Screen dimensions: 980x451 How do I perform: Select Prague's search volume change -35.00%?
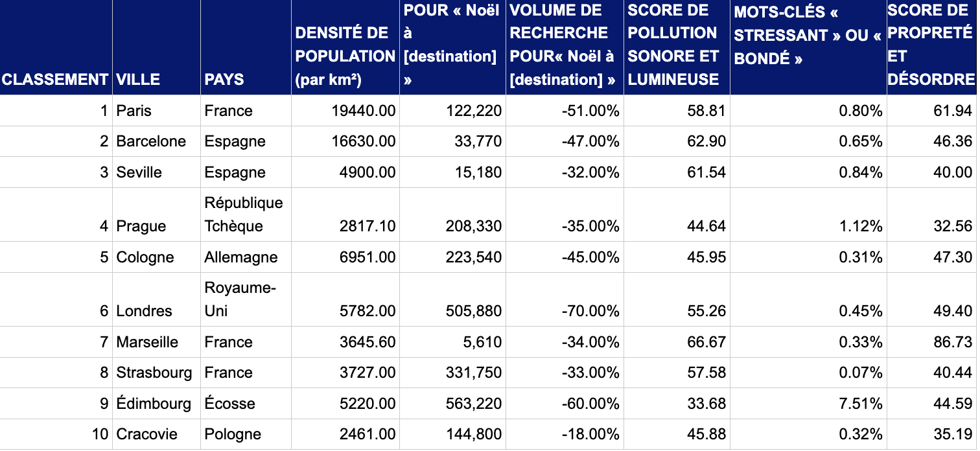[590, 226]
